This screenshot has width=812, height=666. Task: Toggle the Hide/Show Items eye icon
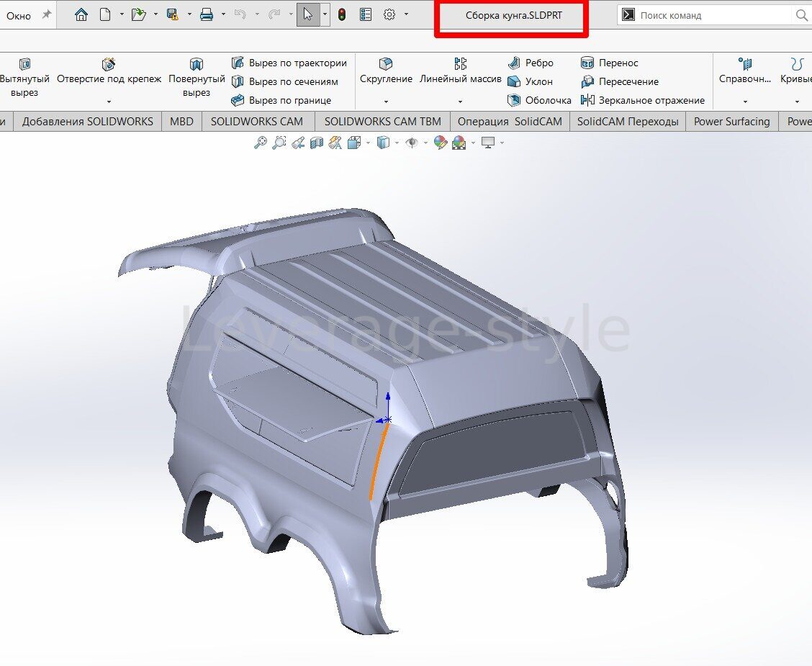coord(412,143)
